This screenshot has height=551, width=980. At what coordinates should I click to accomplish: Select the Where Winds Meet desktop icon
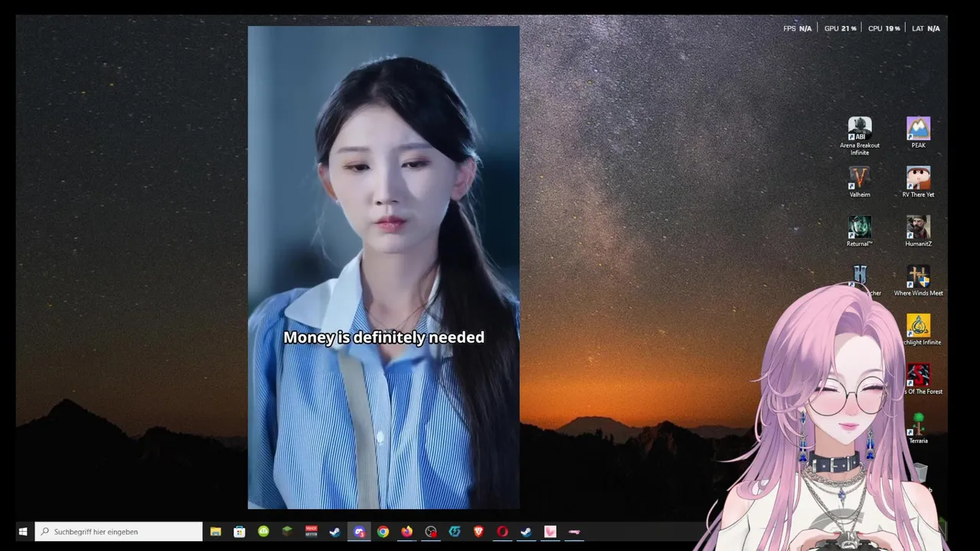coord(918,281)
